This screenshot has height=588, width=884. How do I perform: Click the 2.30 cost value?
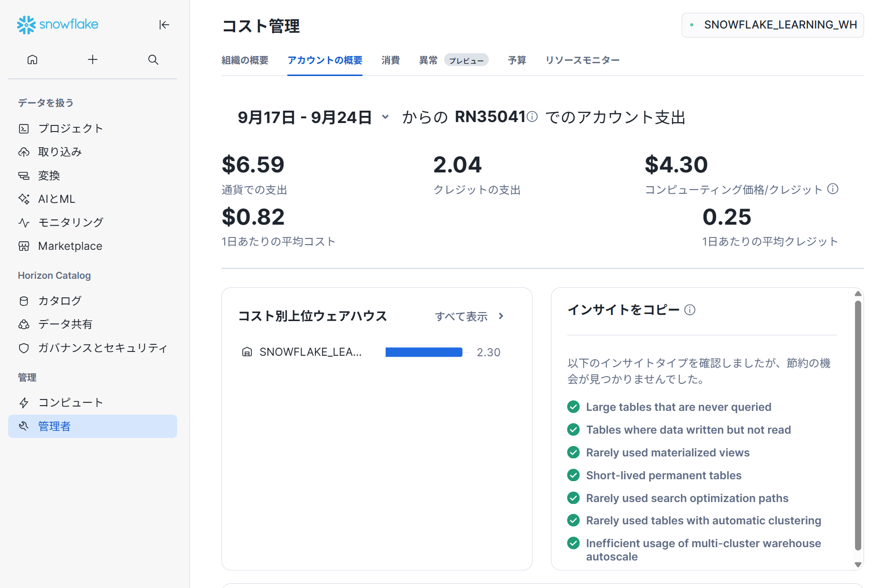489,352
